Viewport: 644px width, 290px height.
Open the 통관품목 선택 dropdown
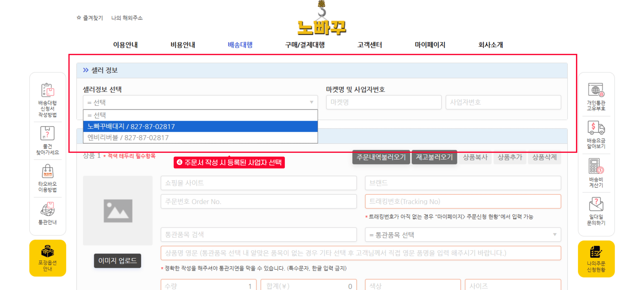click(463, 234)
